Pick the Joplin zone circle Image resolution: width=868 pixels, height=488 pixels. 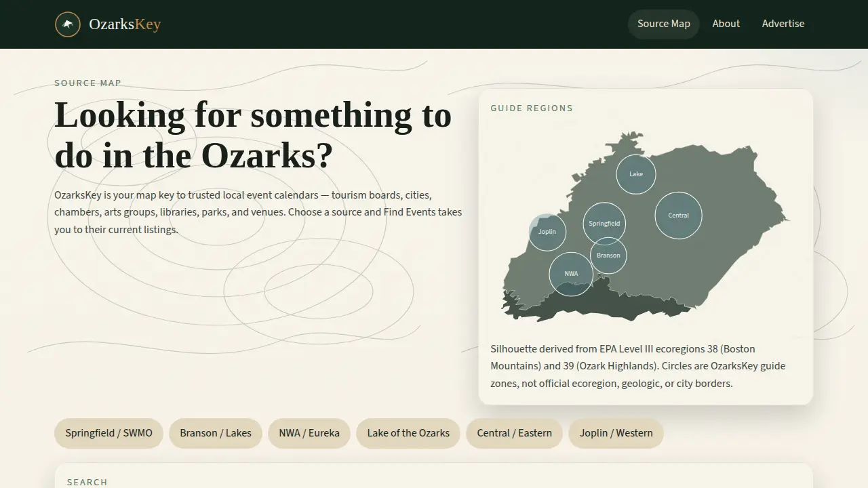547,232
